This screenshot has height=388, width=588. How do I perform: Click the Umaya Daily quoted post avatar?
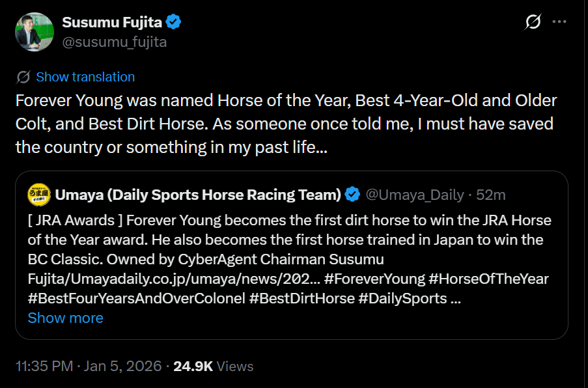pyautogui.click(x=38, y=195)
